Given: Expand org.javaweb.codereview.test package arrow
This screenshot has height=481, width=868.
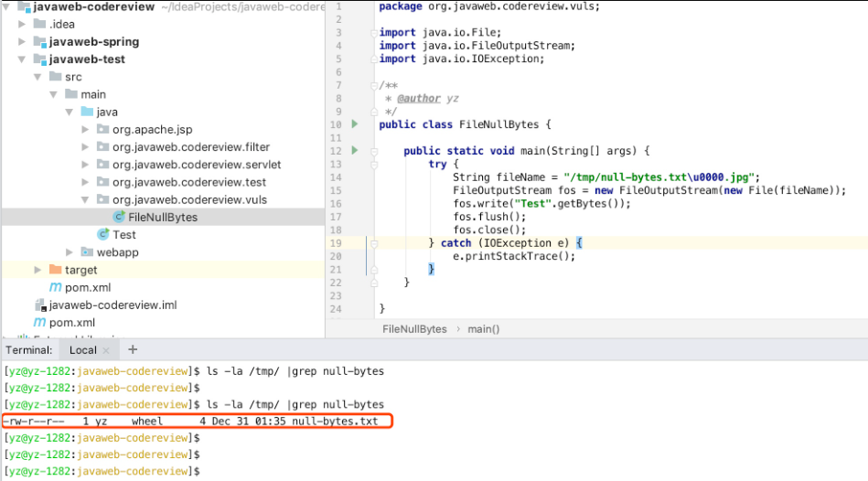Looking at the screenshot, I should (85, 182).
